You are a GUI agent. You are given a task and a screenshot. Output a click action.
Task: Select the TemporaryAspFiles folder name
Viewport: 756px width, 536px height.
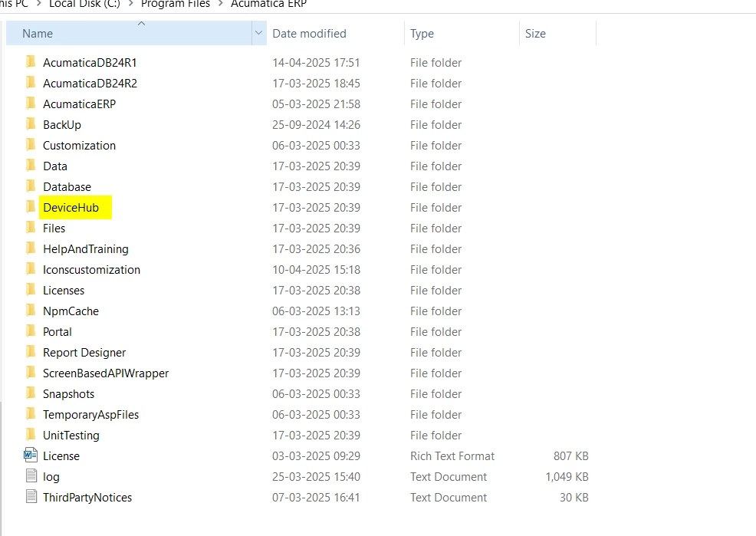[90, 415]
